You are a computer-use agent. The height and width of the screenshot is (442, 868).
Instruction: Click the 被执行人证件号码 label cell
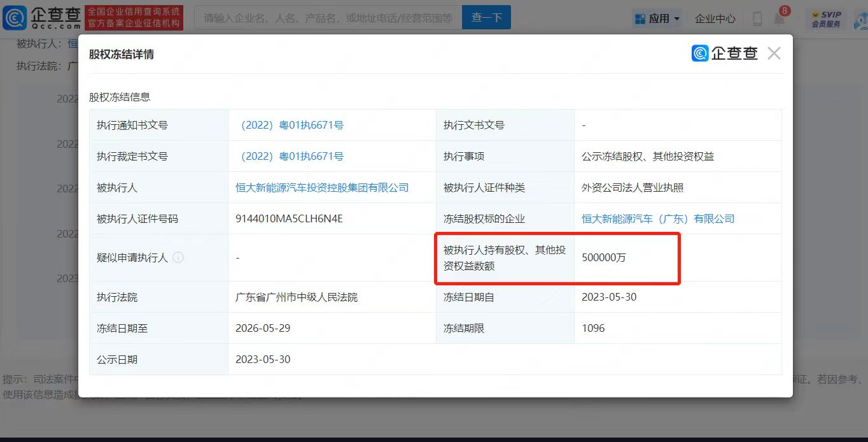(x=158, y=218)
